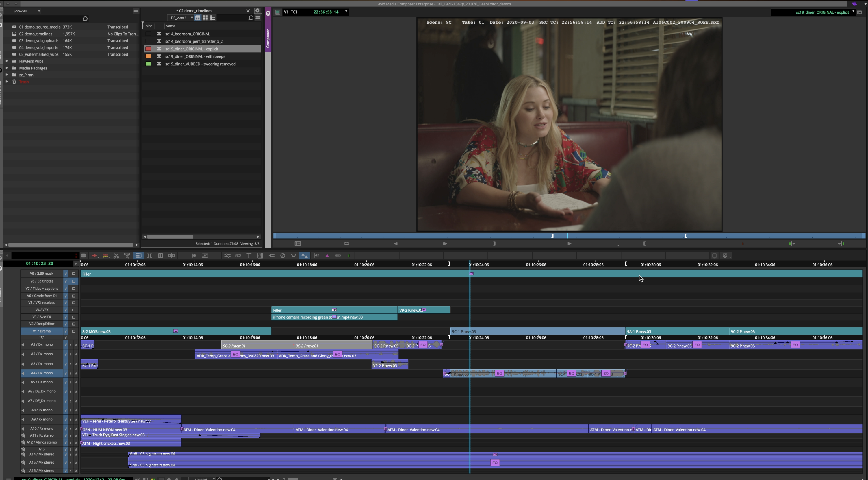
Task: Open the DE_view.1 bin view dropdown
Action: tap(181, 18)
